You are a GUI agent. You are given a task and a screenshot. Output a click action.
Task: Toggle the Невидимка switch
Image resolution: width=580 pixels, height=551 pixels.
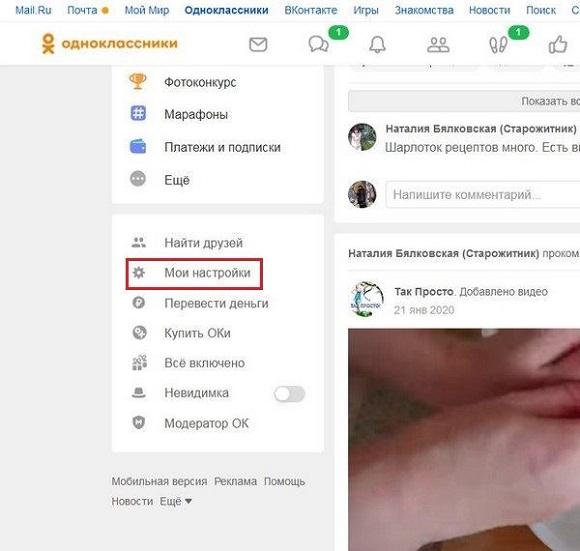tap(289, 394)
